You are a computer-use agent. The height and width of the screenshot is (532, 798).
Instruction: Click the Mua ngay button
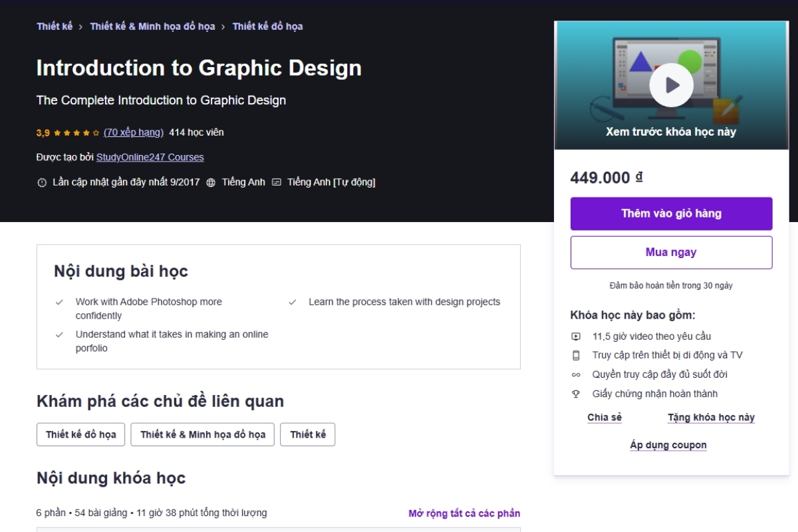pyautogui.click(x=671, y=252)
